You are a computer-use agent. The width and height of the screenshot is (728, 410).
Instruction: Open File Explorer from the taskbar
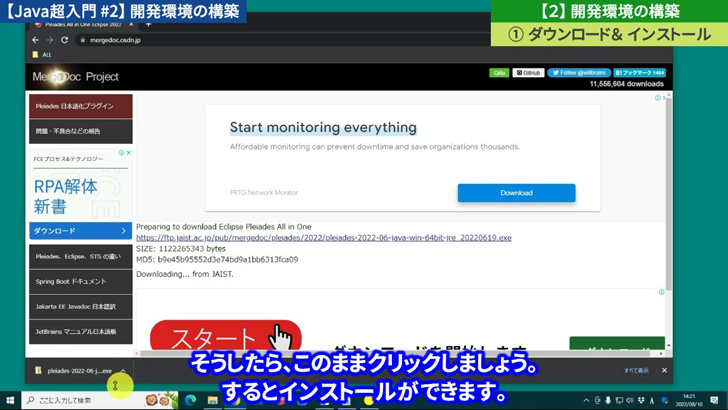tap(213, 400)
